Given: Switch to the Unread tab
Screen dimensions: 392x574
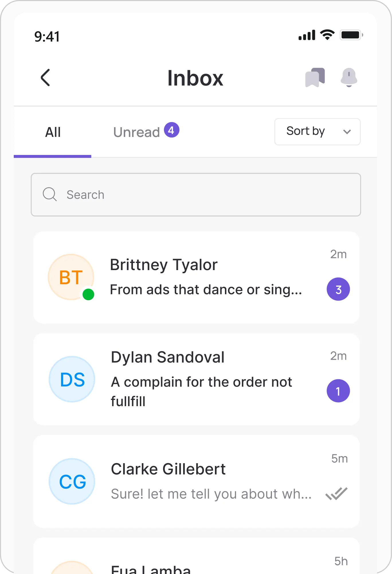Looking at the screenshot, I should [x=137, y=132].
